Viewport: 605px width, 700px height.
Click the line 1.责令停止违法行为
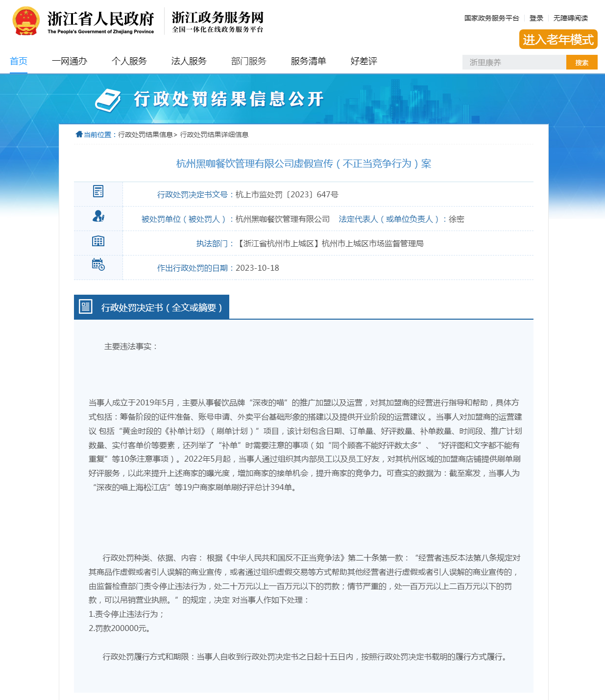click(x=126, y=614)
